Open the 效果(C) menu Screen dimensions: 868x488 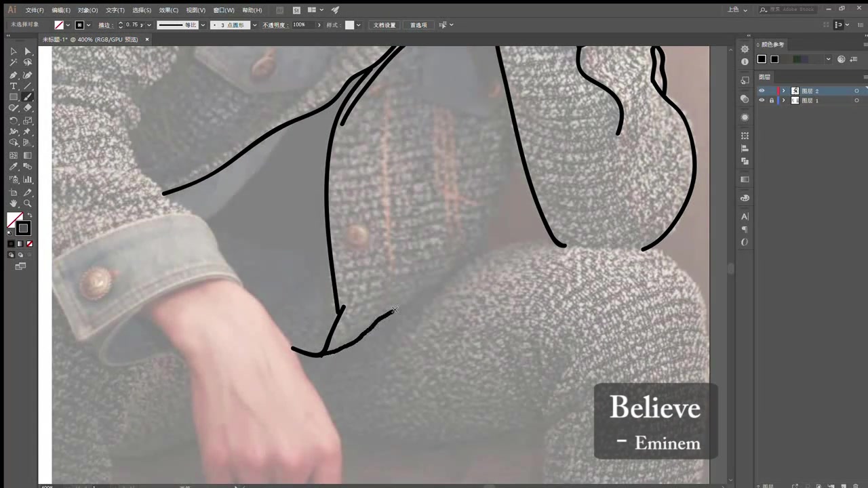click(x=169, y=10)
